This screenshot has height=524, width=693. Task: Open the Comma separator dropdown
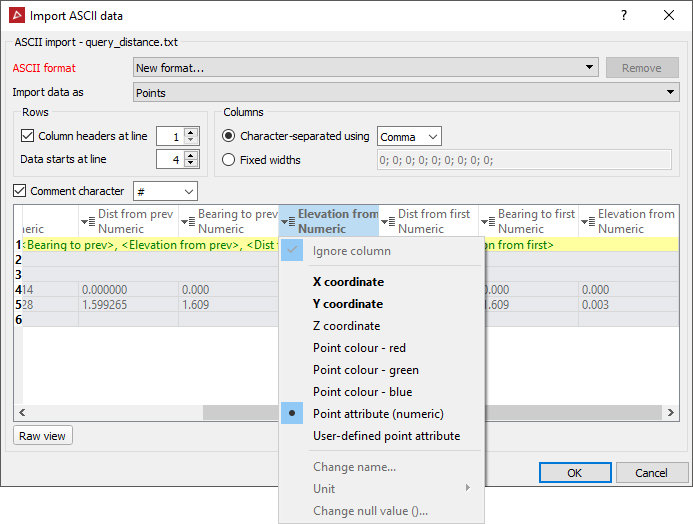tap(409, 137)
